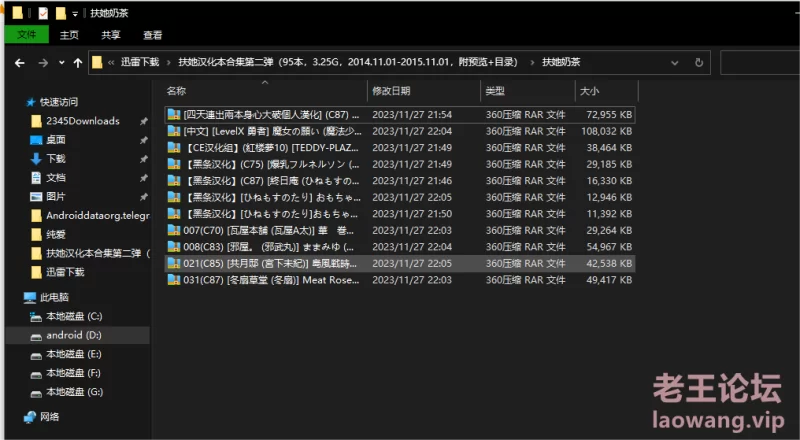Select the 007(C70) RAR file
The image size is (800, 440).
coord(401,230)
